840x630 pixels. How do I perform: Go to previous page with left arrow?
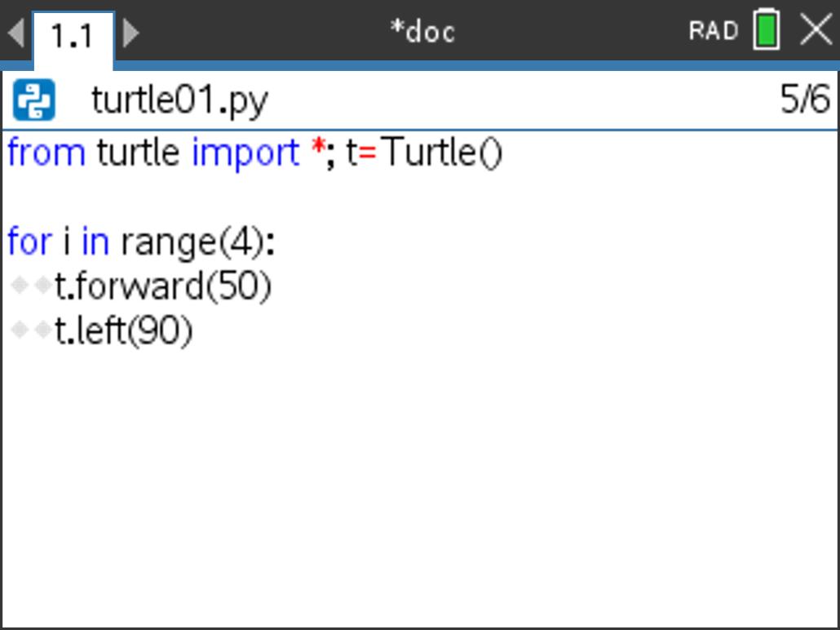pos(15,33)
